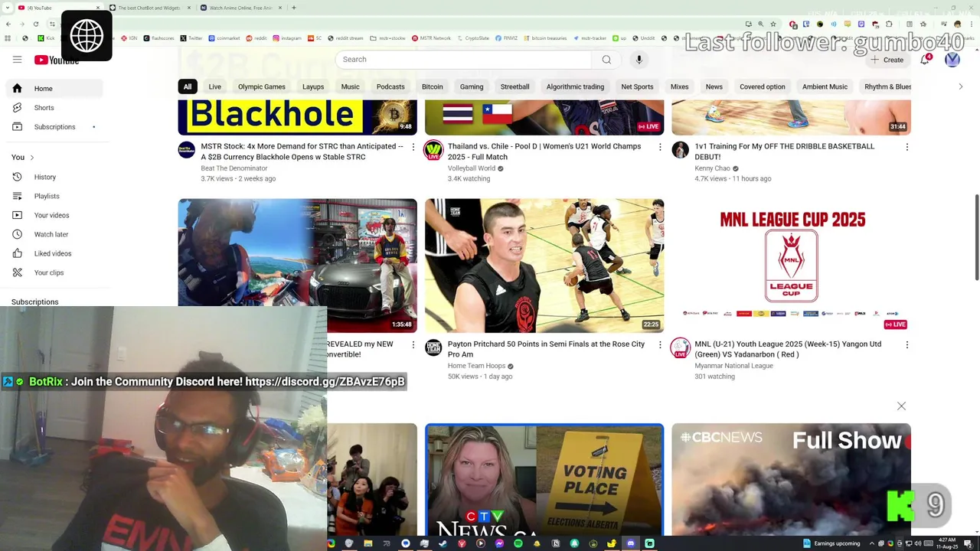Click Thailand vs. Chile video title
Screen dimensions: 980x551
(544, 152)
